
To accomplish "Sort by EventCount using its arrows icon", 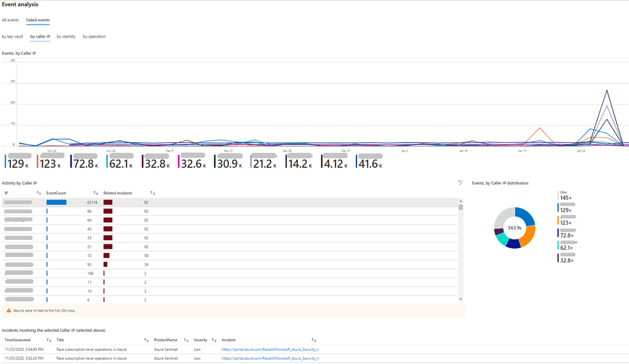I will 96,193.
